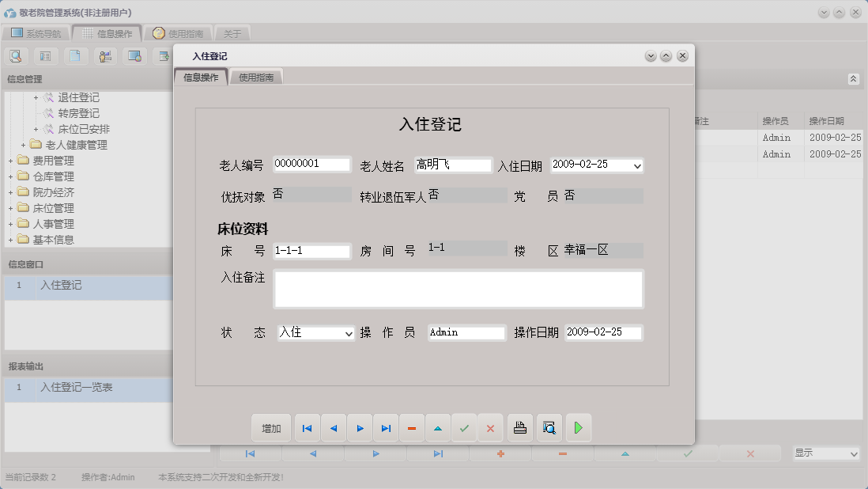Confirm changes with the green check icon

pos(465,427)
